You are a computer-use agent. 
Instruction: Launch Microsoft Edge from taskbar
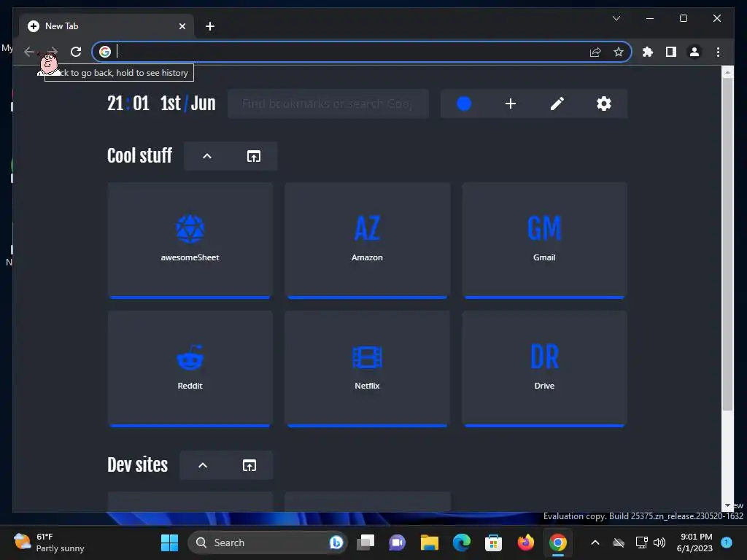click(461, 542)
